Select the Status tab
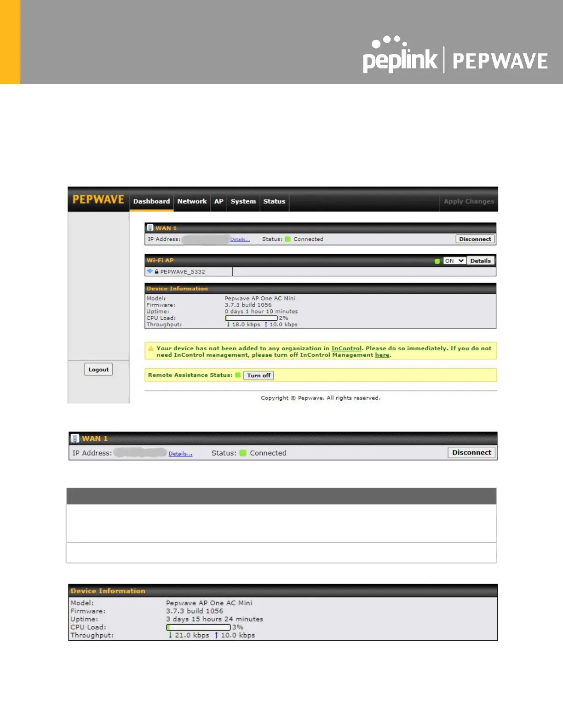This screenshot has width=563, height=728. [274, 201]
